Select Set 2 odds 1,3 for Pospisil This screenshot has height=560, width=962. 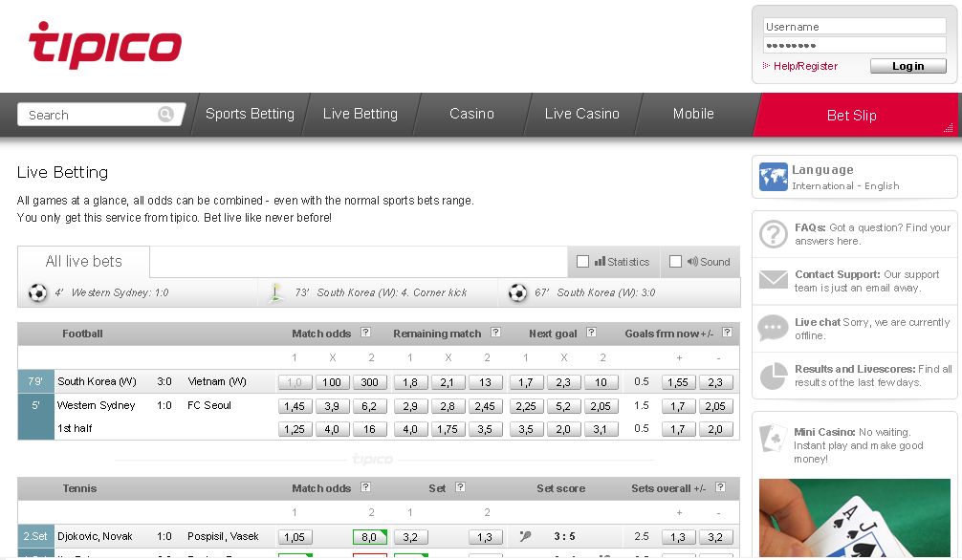[485, 537]
